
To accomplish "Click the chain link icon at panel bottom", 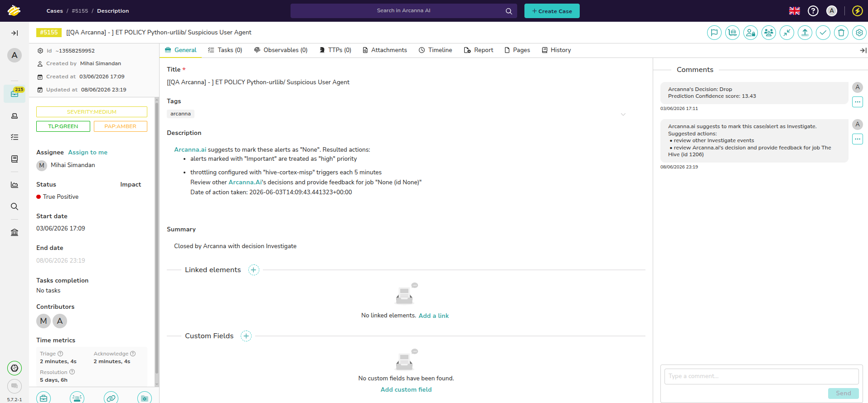I will coord(111,398).
